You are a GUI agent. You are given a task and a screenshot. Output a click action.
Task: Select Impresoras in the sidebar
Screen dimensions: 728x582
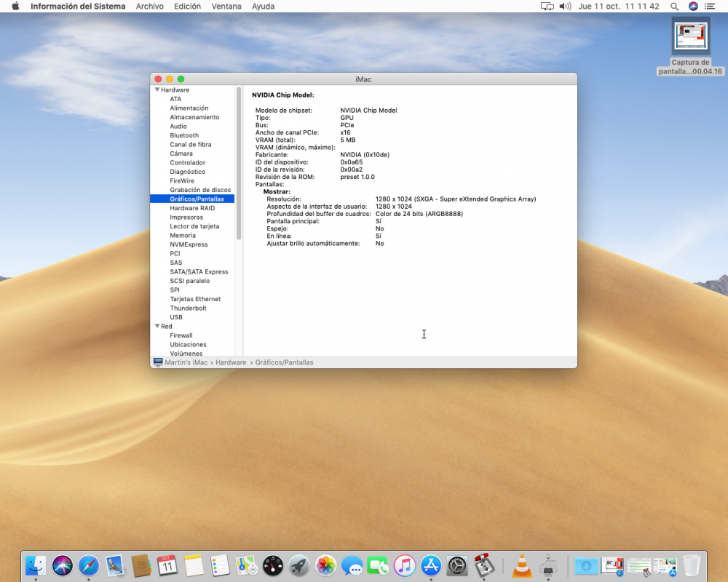186,218
